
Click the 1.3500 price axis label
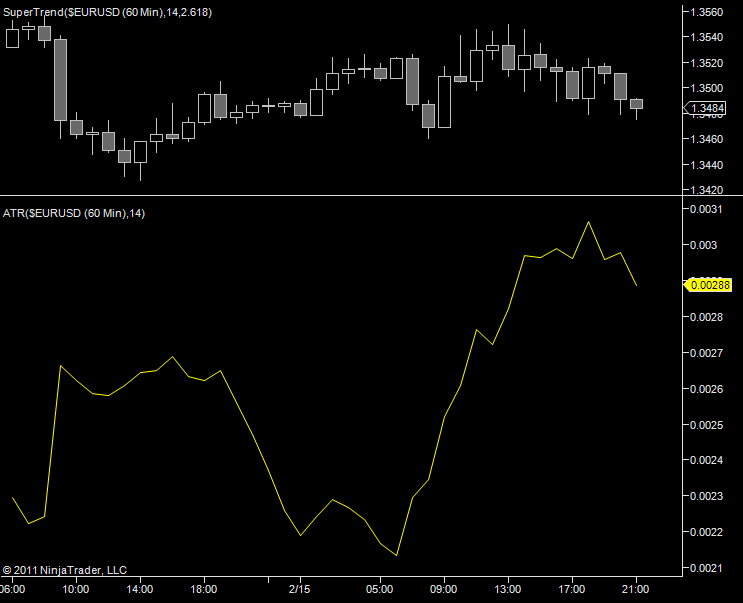(707, 88)
